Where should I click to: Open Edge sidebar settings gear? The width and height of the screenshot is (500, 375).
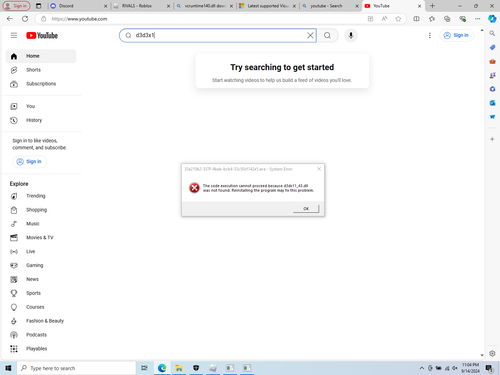tap(492, 353)
